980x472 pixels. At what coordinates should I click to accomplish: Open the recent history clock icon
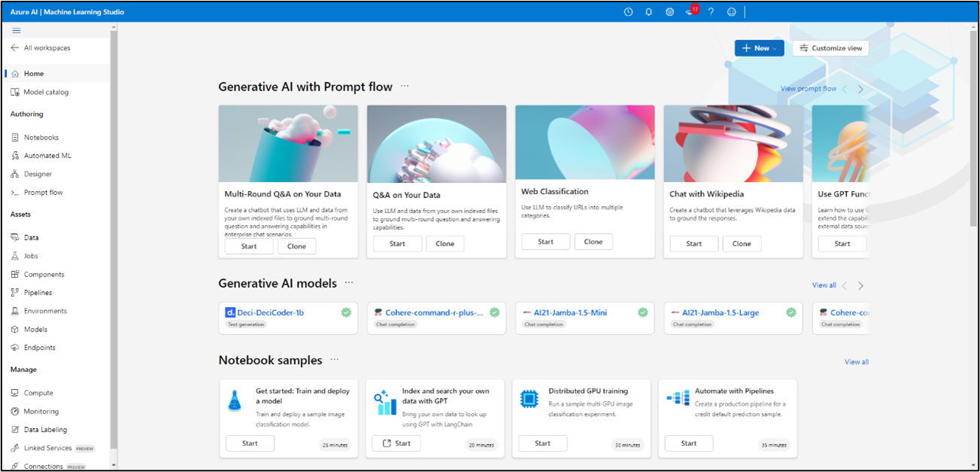point(628,12)
